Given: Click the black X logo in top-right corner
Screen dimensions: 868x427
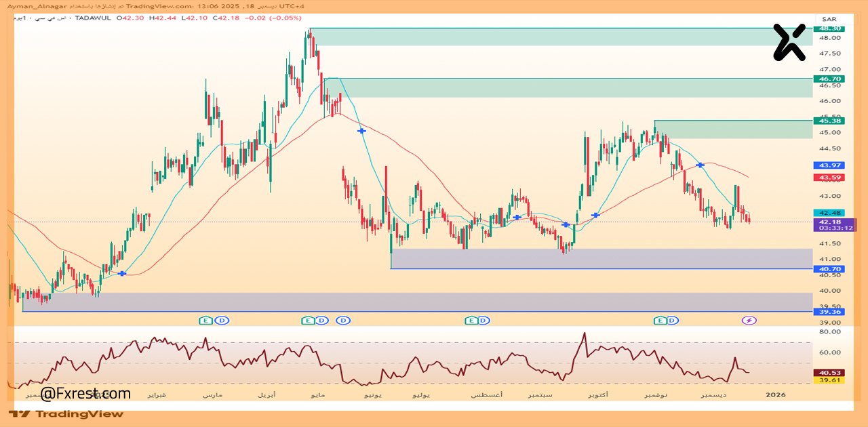Looking at the screenshot, I should click(x=789, y=42).
